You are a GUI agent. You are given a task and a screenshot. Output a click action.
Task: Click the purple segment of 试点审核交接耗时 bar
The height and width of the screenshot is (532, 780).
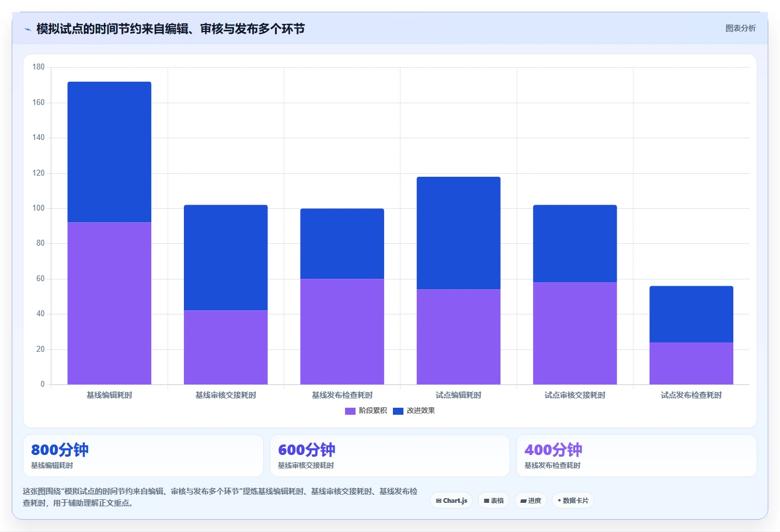coord(574,333)
